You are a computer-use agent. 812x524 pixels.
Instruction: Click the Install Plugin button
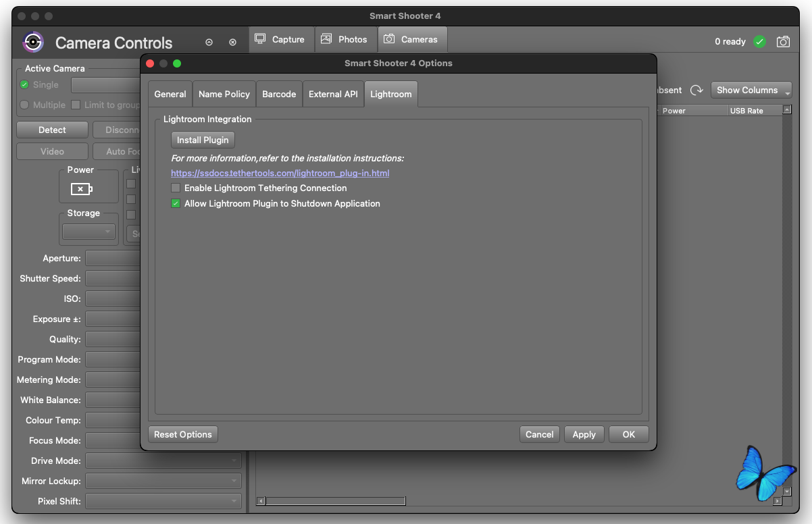[x=203, y=140]
